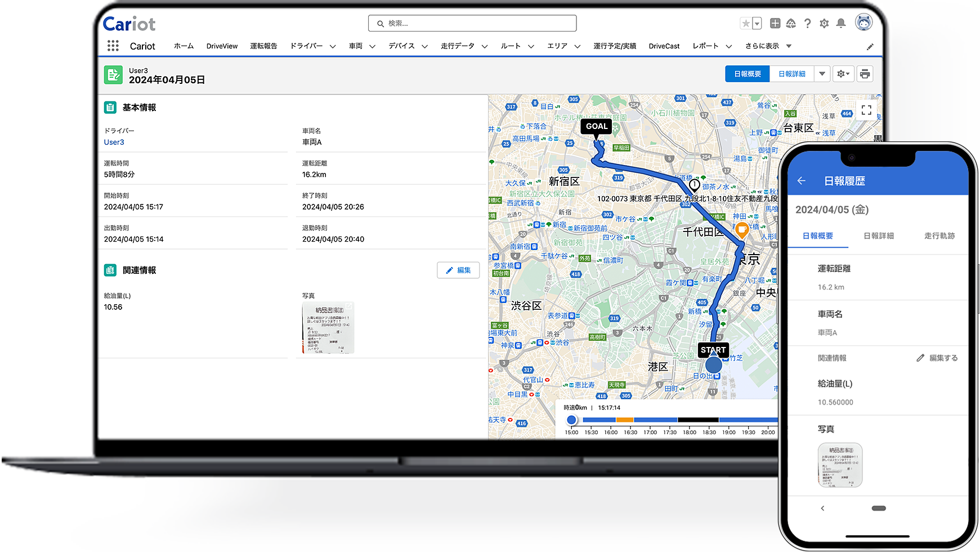Open notifications bell icon
Viewport: 980px width, 552px height.
(x=841, y=23)
